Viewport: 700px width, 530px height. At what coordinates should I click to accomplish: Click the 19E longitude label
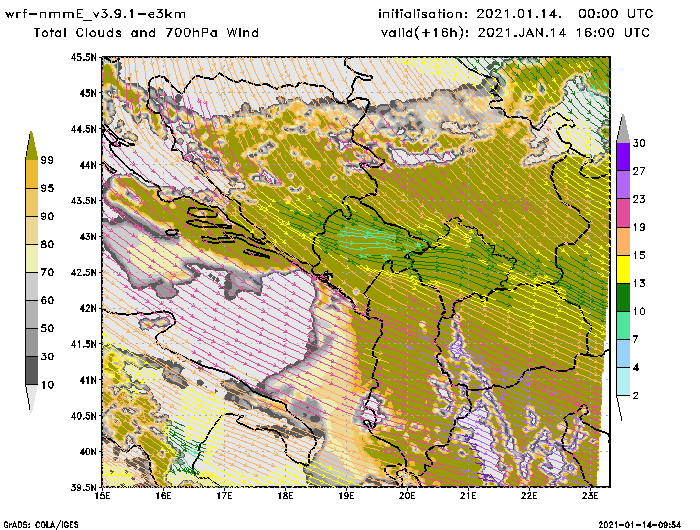tap(346, 496)
